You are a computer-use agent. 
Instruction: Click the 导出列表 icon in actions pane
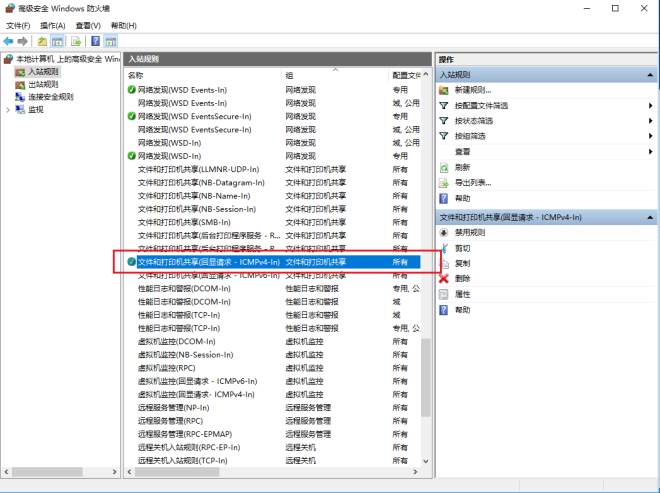444,183
